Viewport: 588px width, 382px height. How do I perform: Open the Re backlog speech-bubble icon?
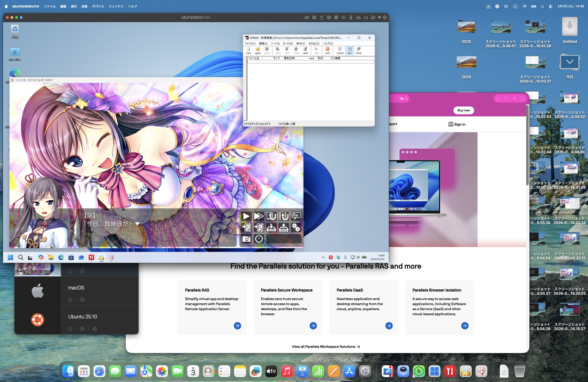(x=296, y=216)
